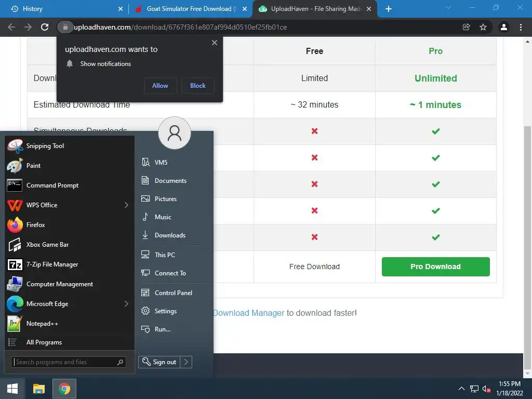Viewport: 532px width, 399px height.
Task: Launch 7-Zip File Manager
Action: [x=69, y=264]
